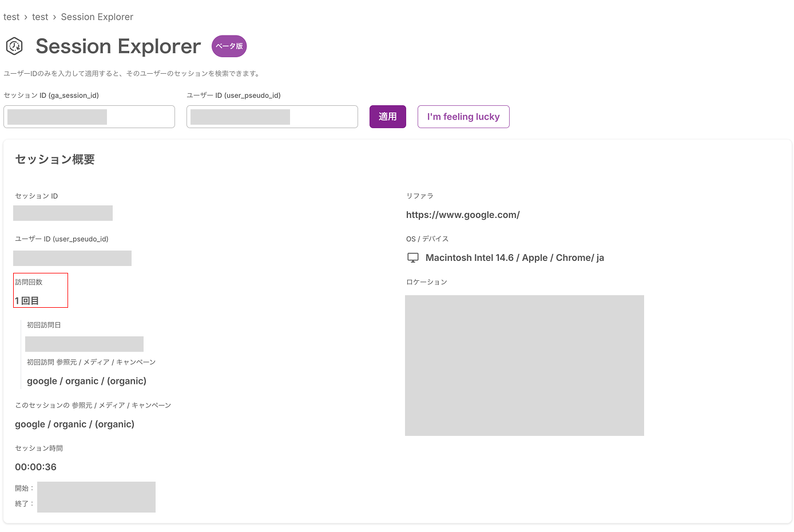Select the second test breadcrumb item
The image size is (794, 532).
(x=40, y=17)
